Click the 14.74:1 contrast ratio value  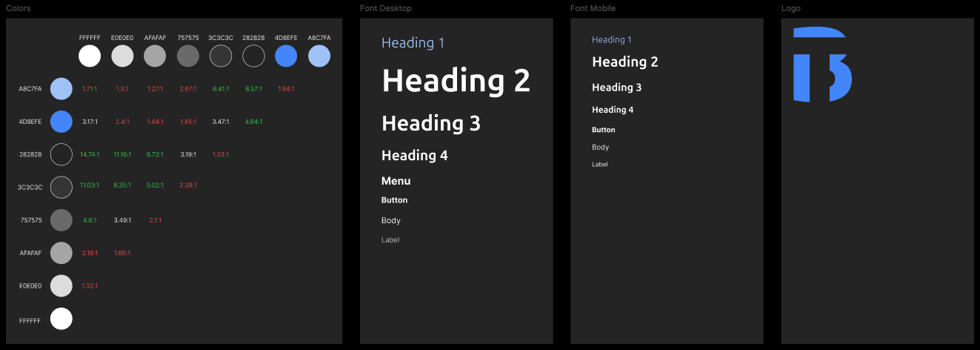click(90, 154)
